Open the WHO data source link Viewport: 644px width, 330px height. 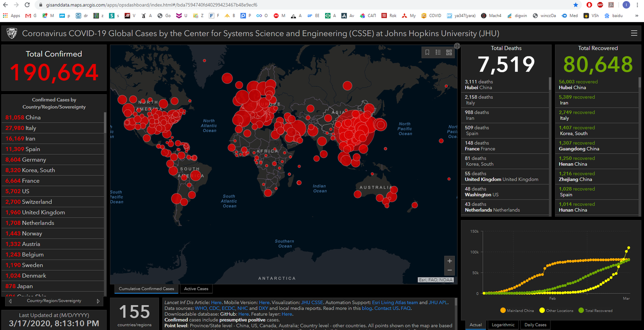pos(201,308)
